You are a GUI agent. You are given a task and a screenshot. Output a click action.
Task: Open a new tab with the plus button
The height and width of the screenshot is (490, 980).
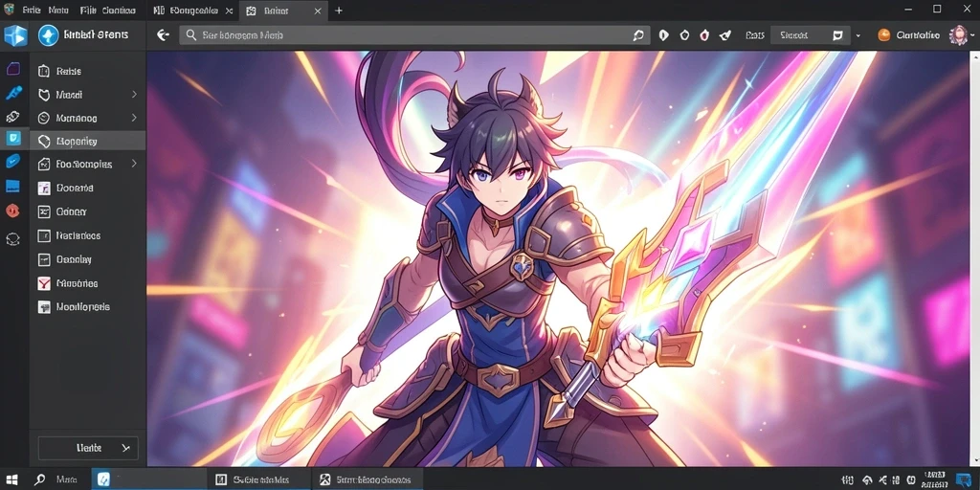point(339,11)
